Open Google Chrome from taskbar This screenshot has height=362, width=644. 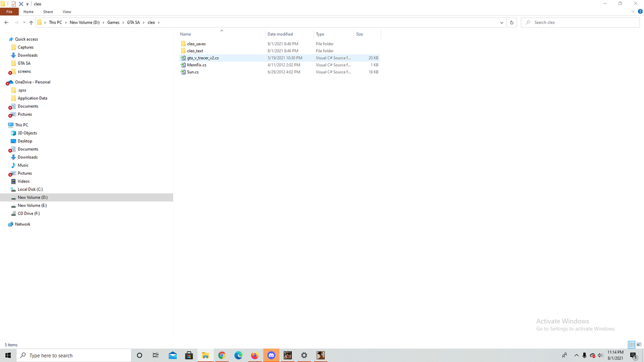pos(222,355)
